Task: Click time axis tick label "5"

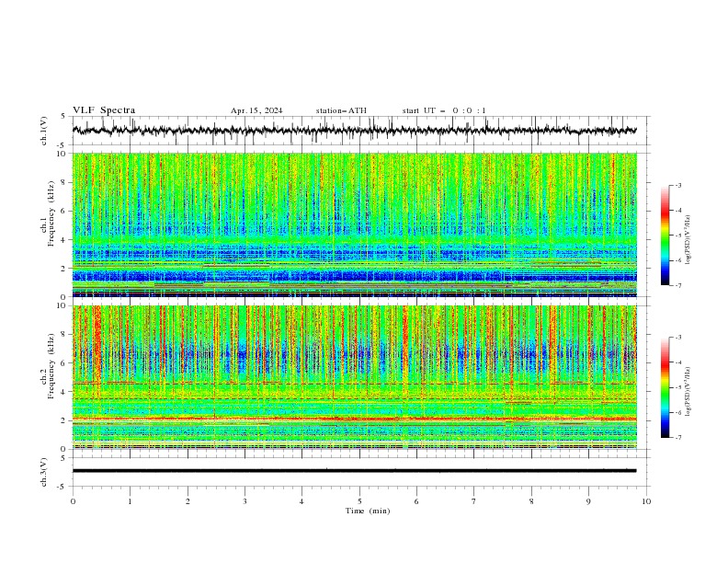Action: pyautogui.click(x=359, y=501)
